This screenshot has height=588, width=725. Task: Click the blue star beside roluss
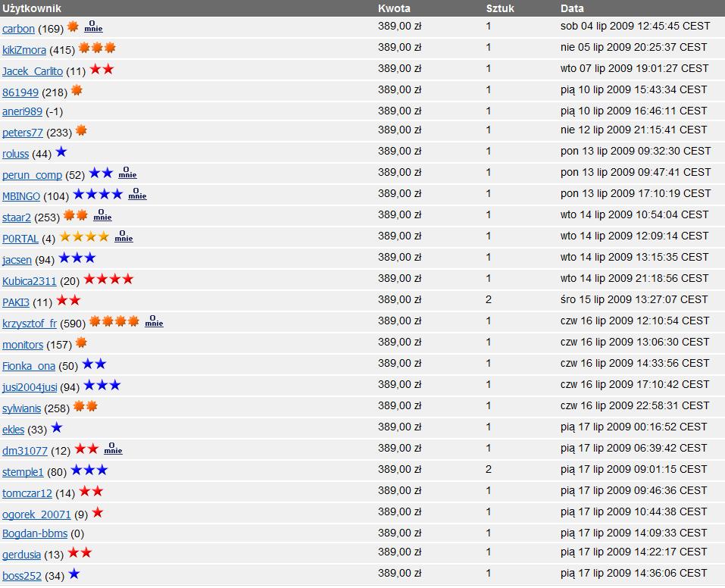click(61, 152)
